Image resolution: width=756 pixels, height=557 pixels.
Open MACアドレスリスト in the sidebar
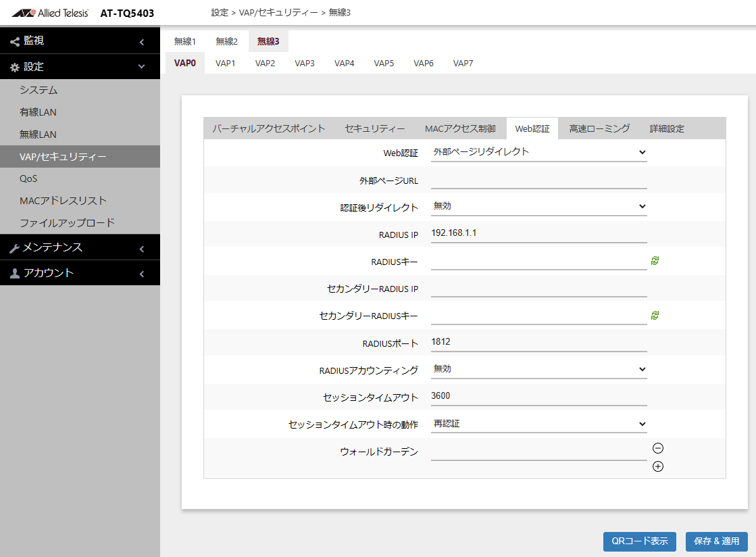80,201
